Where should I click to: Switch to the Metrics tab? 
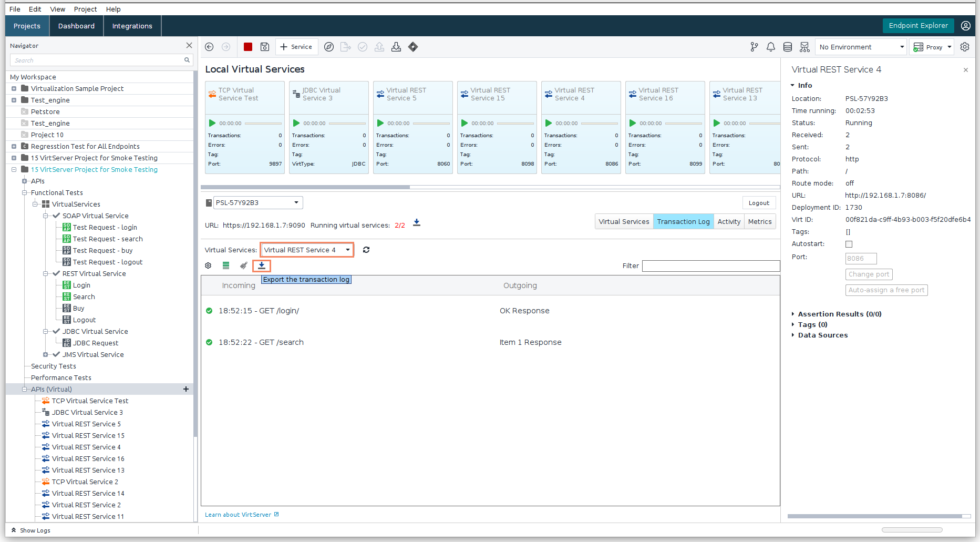[760, 221]
